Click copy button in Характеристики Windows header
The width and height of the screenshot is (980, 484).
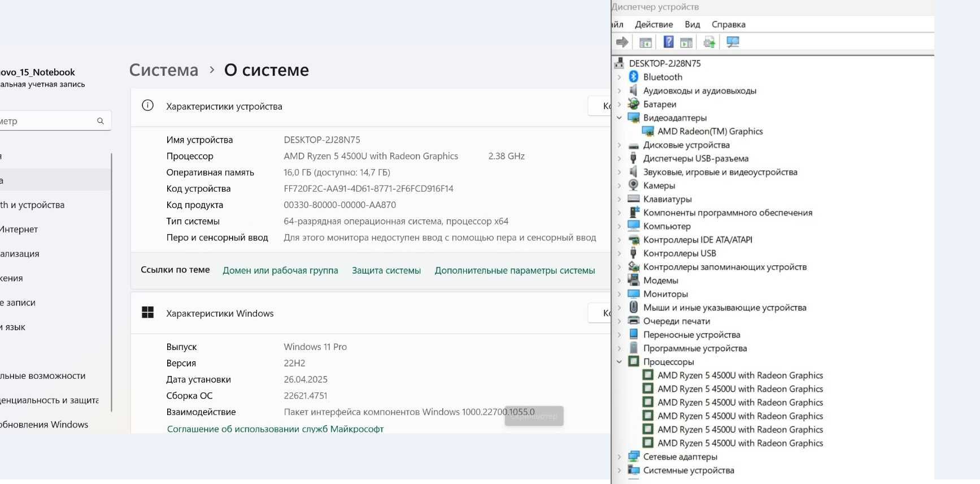coord(600,313)
